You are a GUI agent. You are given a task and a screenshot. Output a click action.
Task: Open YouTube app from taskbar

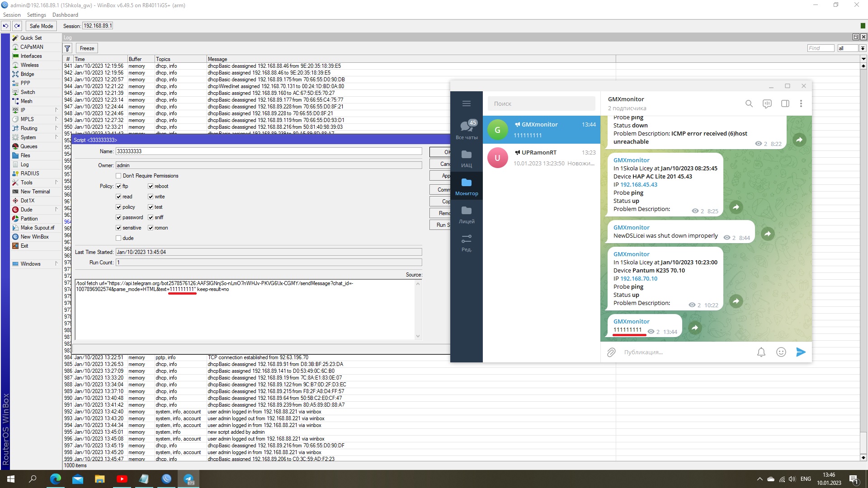[x=122, y=479]
